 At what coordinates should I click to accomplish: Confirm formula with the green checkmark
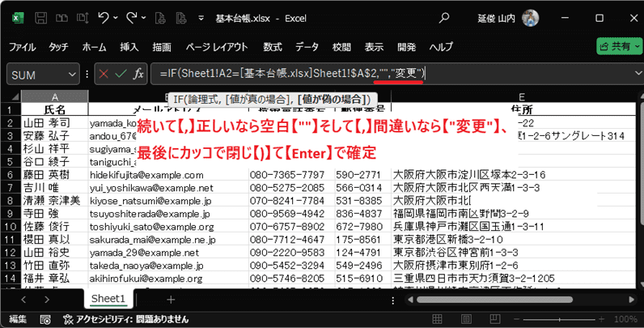click(121, 74)
